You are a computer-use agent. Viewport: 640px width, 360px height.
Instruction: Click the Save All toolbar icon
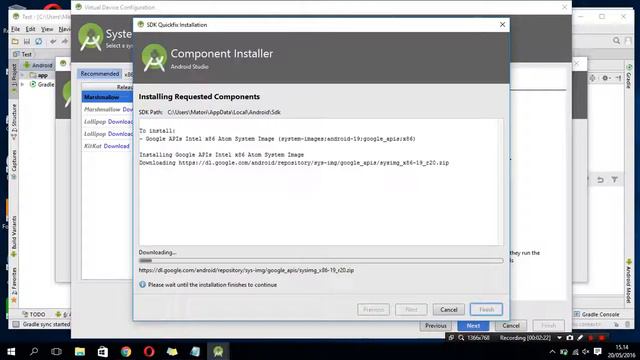27,41
